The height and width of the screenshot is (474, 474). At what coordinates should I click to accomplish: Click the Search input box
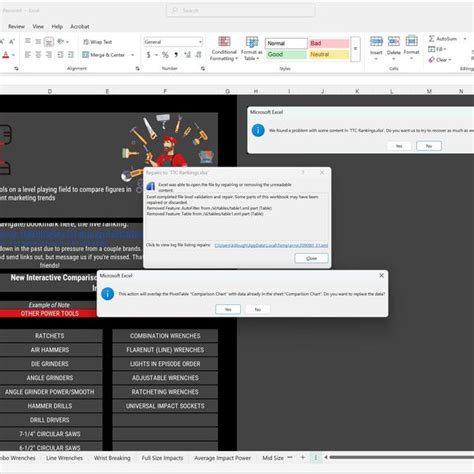[x=240, y=11]
